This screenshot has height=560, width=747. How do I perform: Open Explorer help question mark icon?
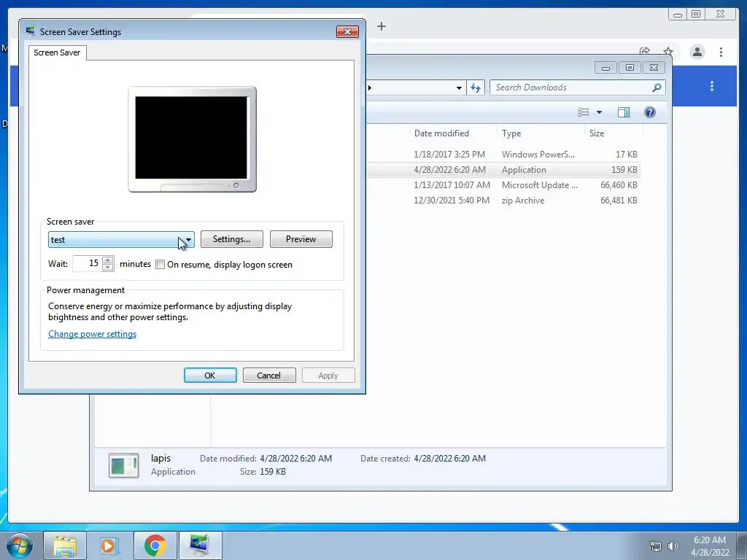650,112
